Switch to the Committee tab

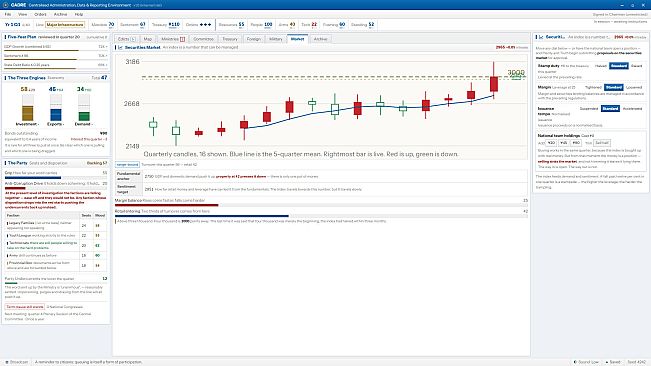tap(203, 39)
